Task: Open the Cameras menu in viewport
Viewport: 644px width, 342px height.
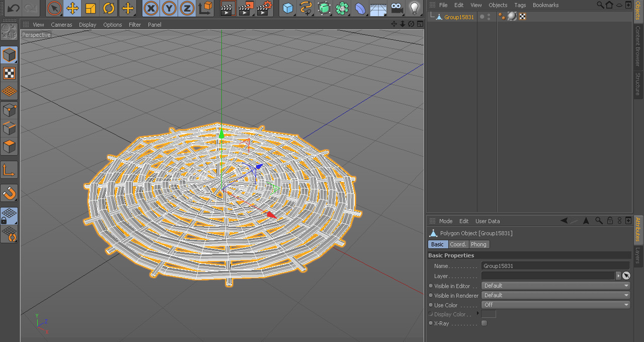Action: [61, 25]
